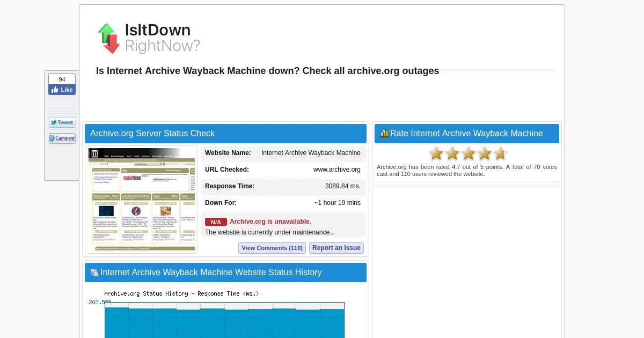
Task: Rate four stars for Internet Archive
Action: pyautogui.click(x=485, y=154)
